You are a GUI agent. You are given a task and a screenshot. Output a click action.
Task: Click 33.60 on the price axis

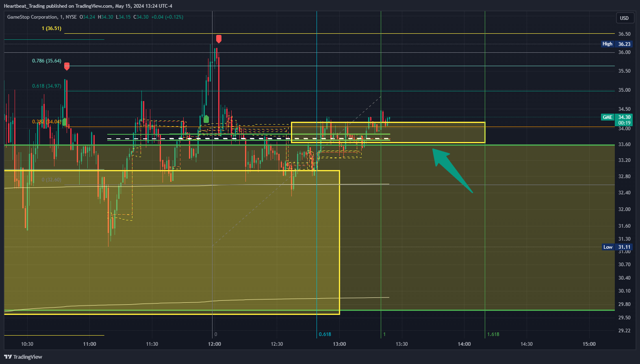coord(624,144)
